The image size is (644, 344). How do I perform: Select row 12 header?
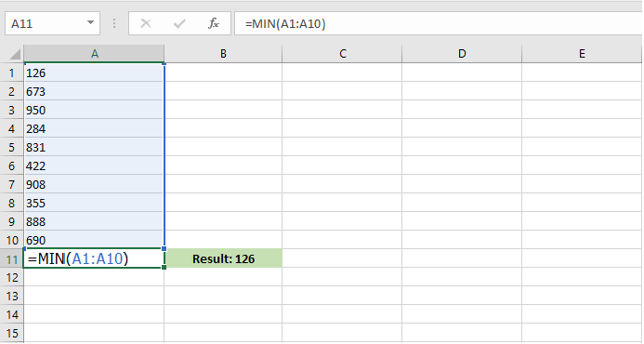11,277
